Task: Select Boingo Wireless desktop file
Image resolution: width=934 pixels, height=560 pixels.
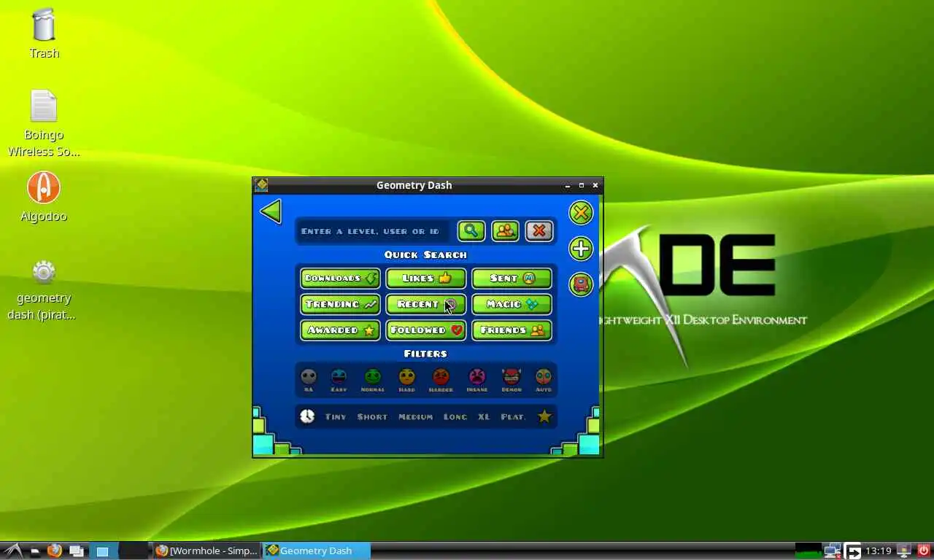Action: click(x=44, y=124)
